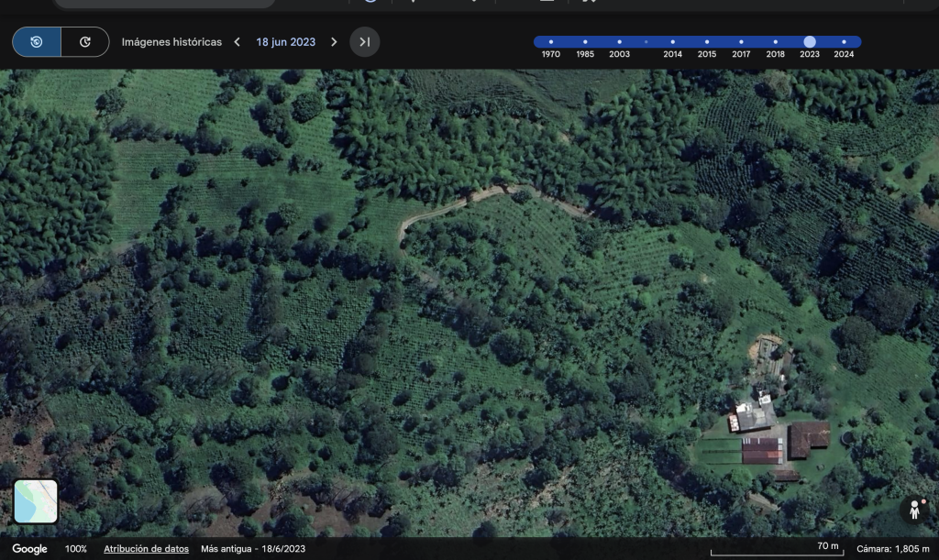Viewport: 939px width, 560px height.
Task: Click the 100% zoom level indicator
Action: (76, 549)
